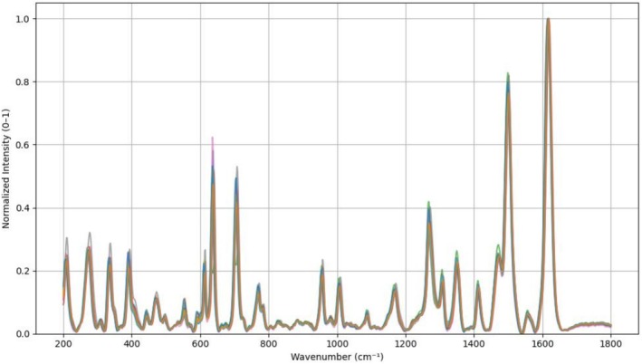Select the x-axis tick label 800
The width and height of the screenshot is (642, 364).
269,343
